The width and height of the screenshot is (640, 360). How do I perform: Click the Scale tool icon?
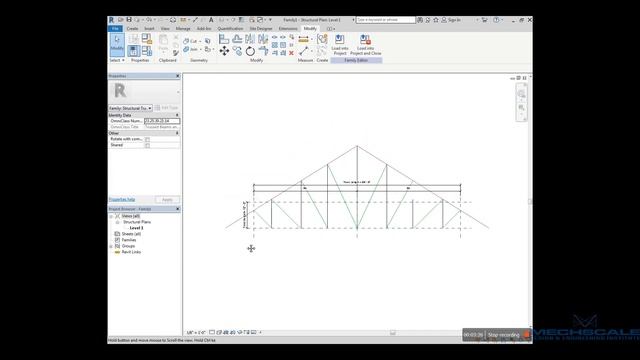point(283,45)
